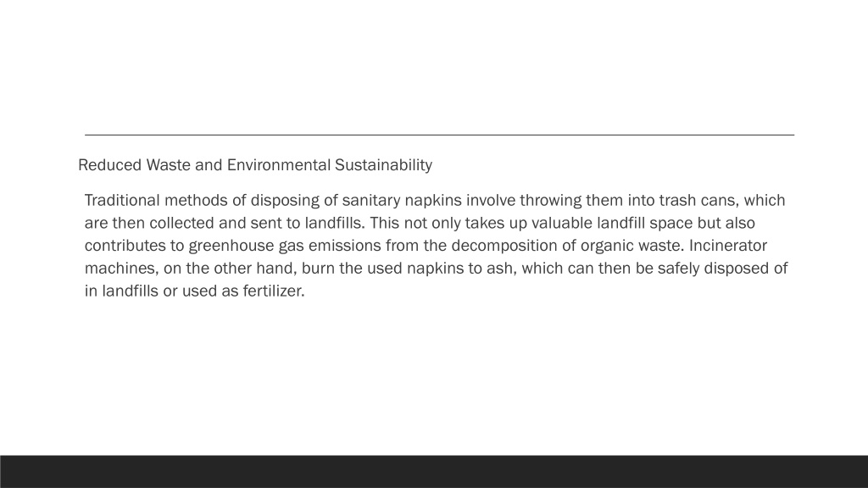
Task: Click the word 'landfills.' in the second line
Action: point(335,223)
